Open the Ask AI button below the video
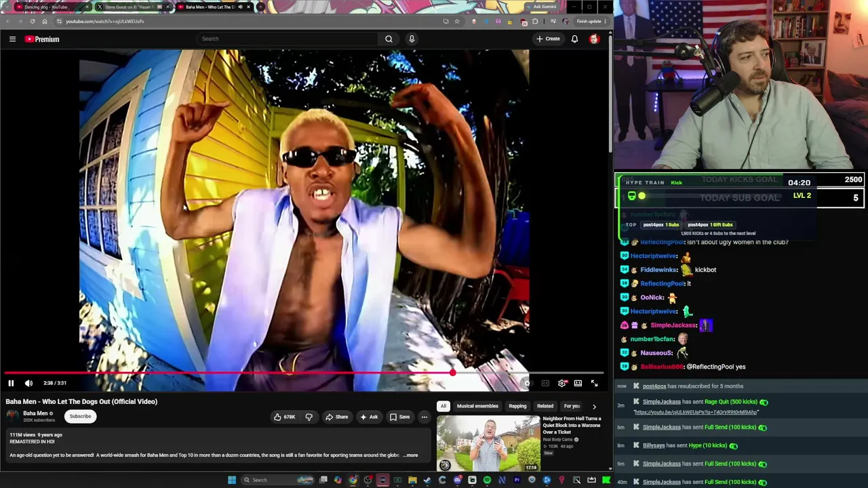Image resolution: width=868 pixels, height=488 pixels. (369, 417)
